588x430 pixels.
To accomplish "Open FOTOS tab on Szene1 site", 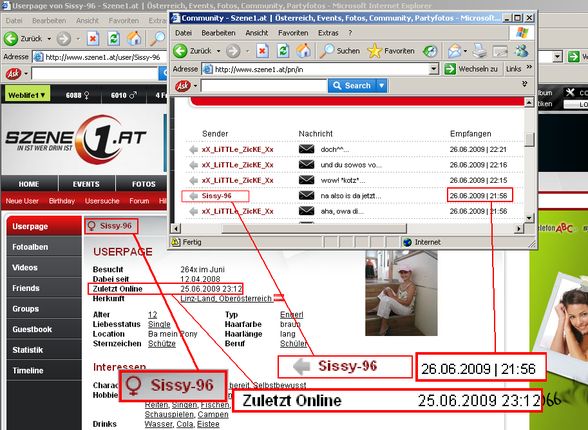I will (144, 184).
